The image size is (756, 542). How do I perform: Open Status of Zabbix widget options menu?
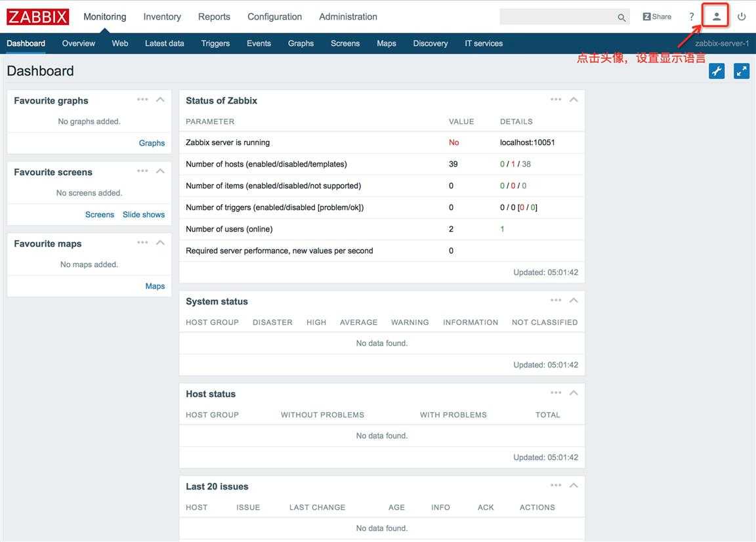click(556, 99)
